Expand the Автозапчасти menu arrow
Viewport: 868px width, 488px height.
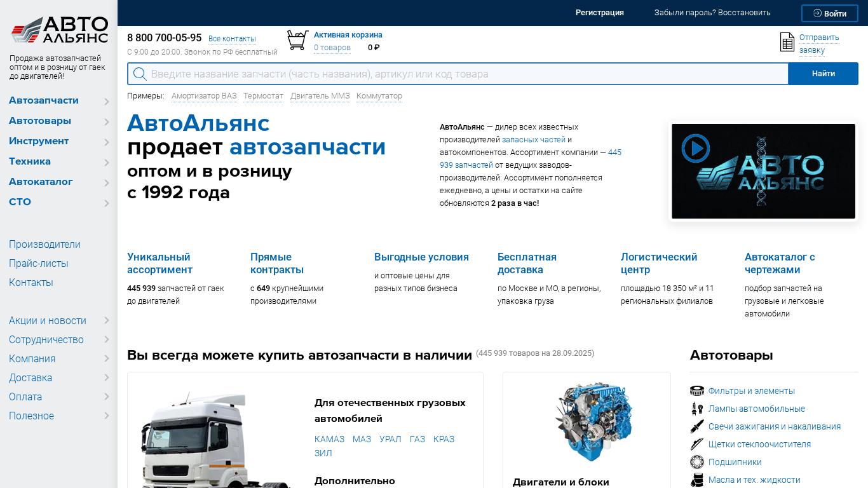[x=107, y=101]
